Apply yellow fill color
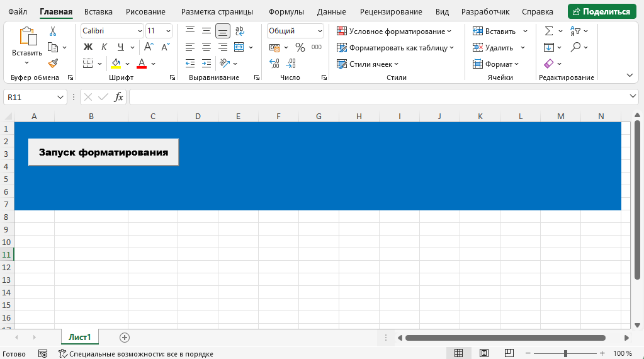644x359 pixels. (x=116, y=63)
